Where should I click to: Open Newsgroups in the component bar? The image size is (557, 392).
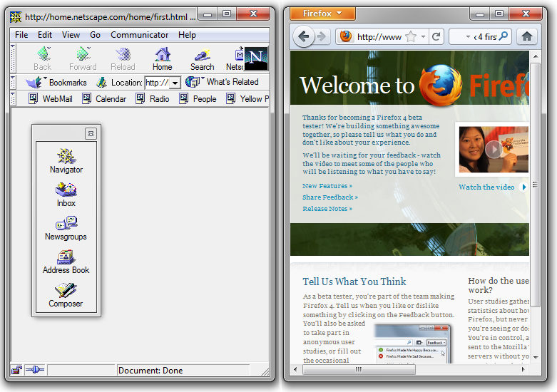pos(66,227)
